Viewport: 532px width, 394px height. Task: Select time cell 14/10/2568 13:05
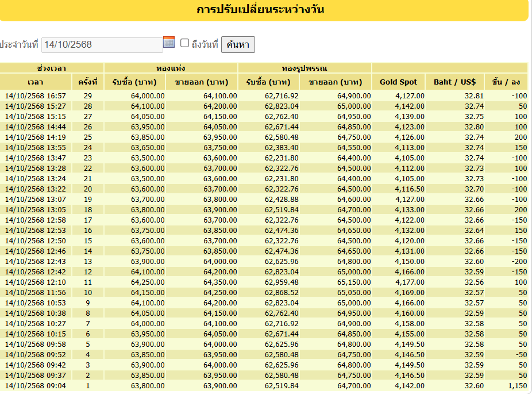[36, 210]
